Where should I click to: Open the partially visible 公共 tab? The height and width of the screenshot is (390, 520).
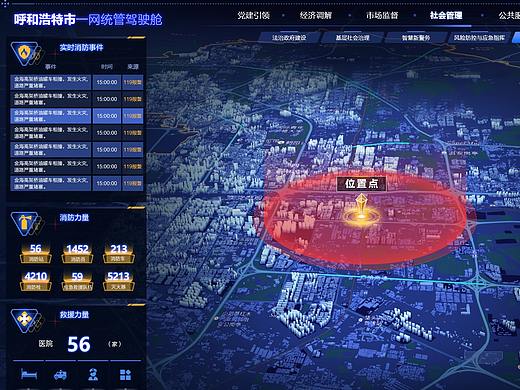(x=509, y=15)
